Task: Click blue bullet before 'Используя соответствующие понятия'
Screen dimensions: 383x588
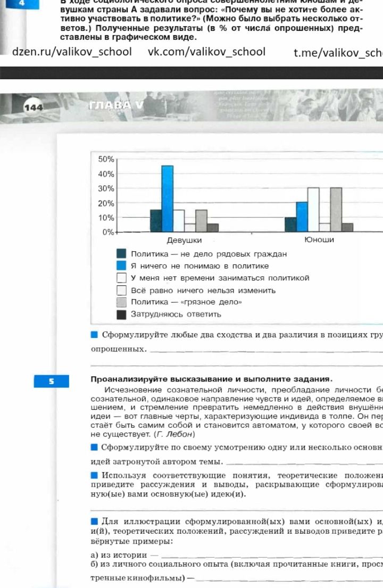Action: point(95,475)
